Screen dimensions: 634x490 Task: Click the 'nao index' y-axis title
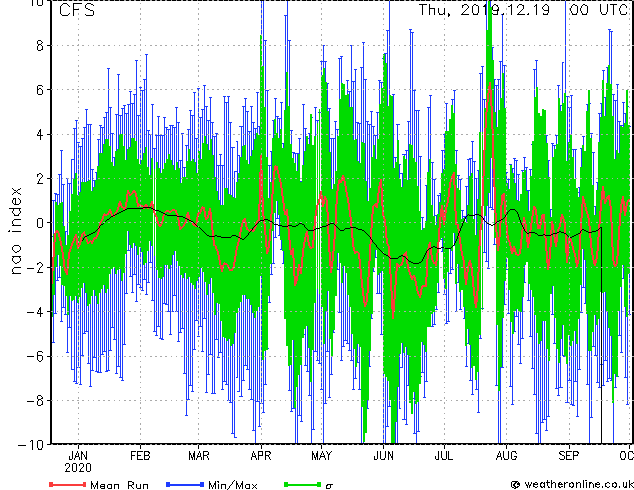click(x=15, y=231)
